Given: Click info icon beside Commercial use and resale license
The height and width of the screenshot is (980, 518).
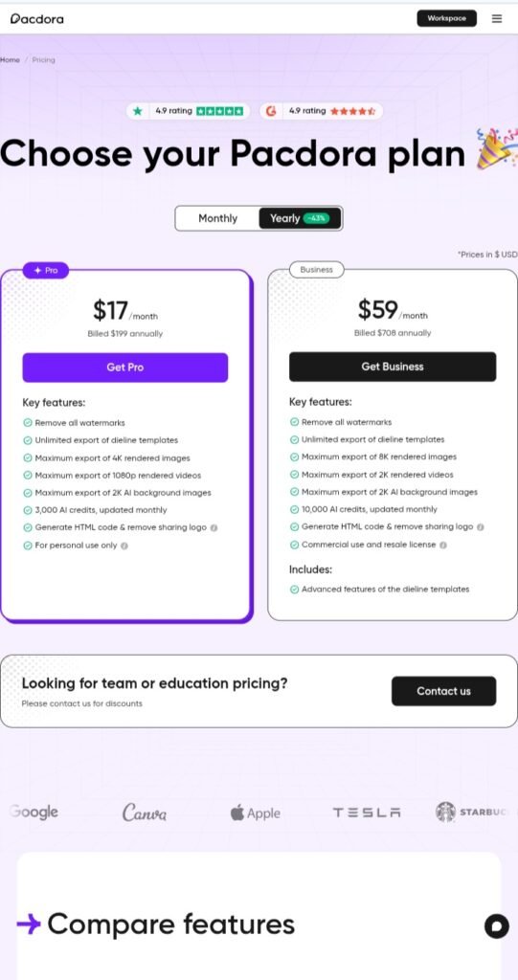Looking at the screenshot, I should [443, 545].
